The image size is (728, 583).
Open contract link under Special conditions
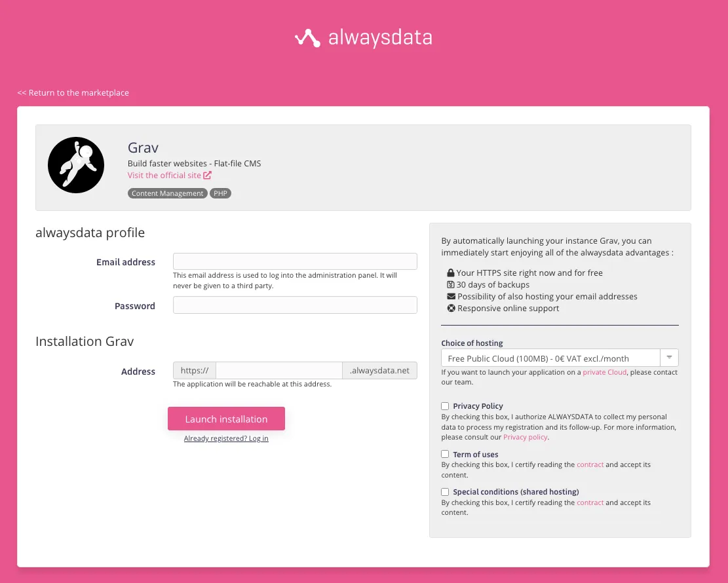(x=590, y=502)
